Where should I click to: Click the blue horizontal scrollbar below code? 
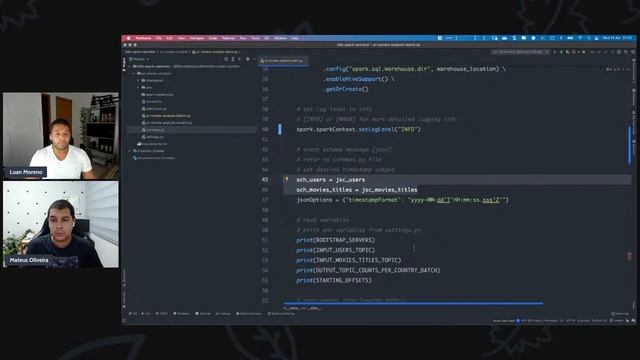point(413,303)
